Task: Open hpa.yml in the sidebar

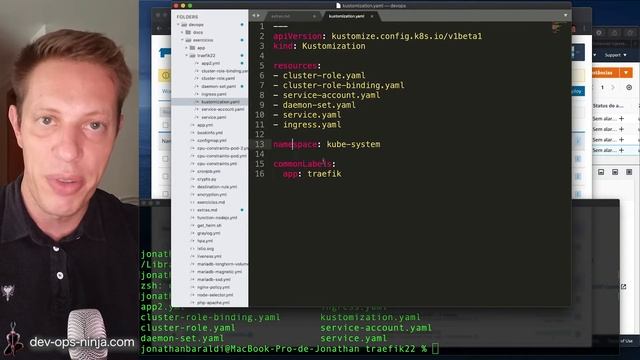Action: click(x=205, y=241)
